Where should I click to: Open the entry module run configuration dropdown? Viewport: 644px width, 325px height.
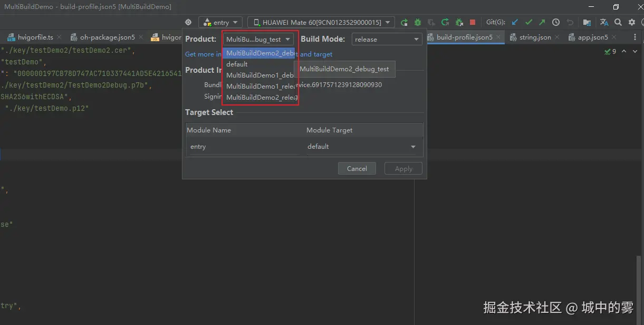(x=220, y=22)
